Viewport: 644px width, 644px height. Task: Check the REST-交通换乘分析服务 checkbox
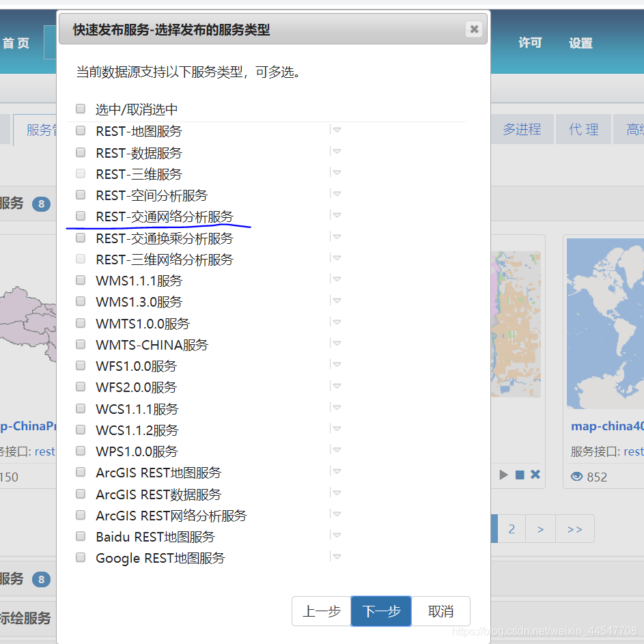(81, 238)
